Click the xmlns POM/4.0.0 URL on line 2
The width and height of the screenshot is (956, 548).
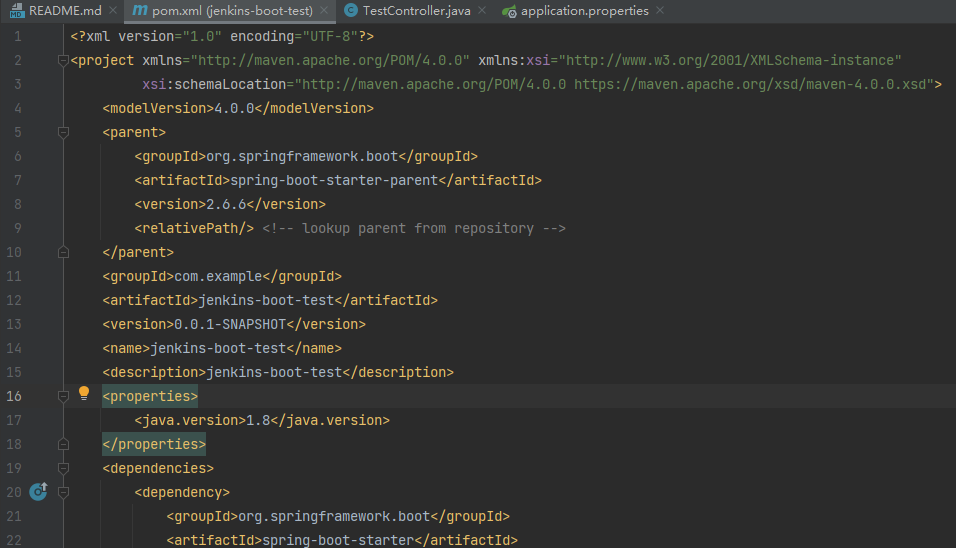(330, 60)
